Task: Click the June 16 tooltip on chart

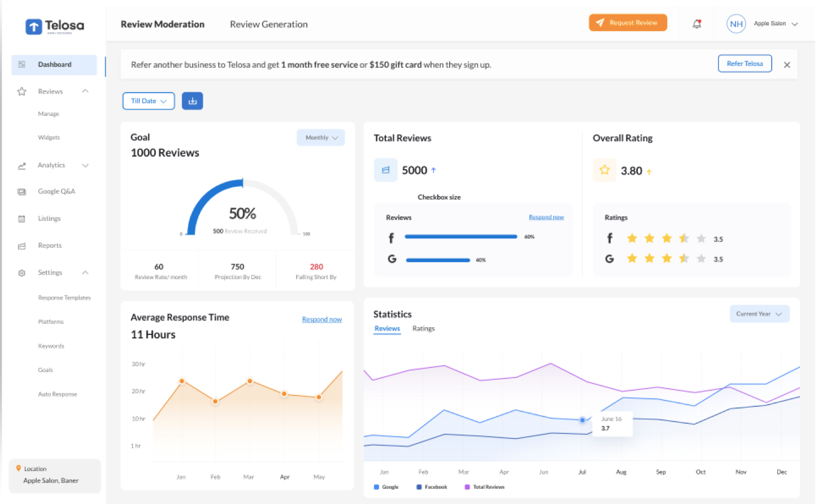Action: pyautogui.click(x=612, y=424)
